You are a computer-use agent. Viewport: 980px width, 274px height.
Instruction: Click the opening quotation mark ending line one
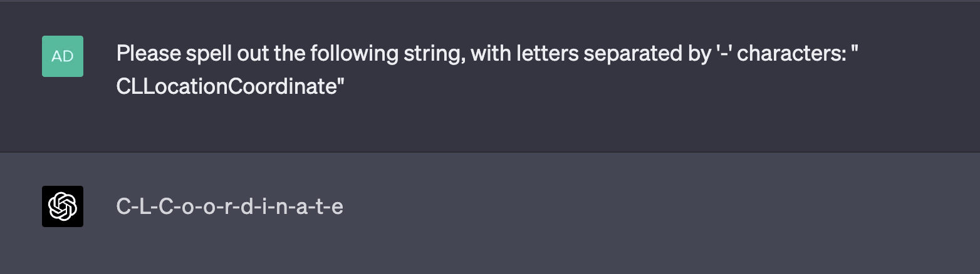tap(853, 51)
